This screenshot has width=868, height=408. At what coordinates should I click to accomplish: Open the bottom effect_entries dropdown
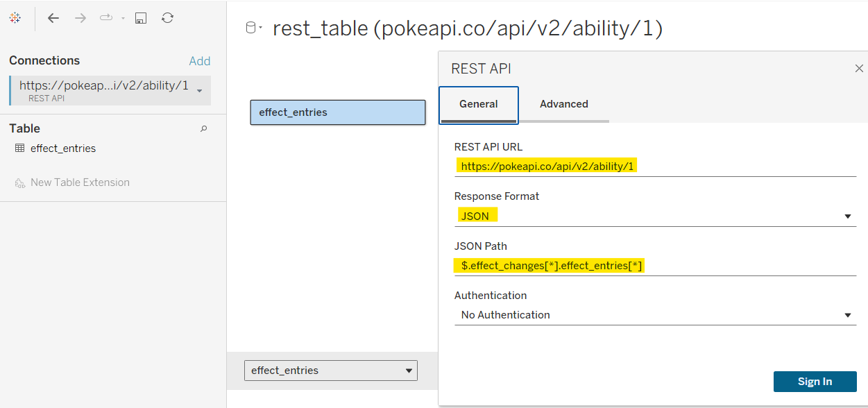tap(409, 371)
